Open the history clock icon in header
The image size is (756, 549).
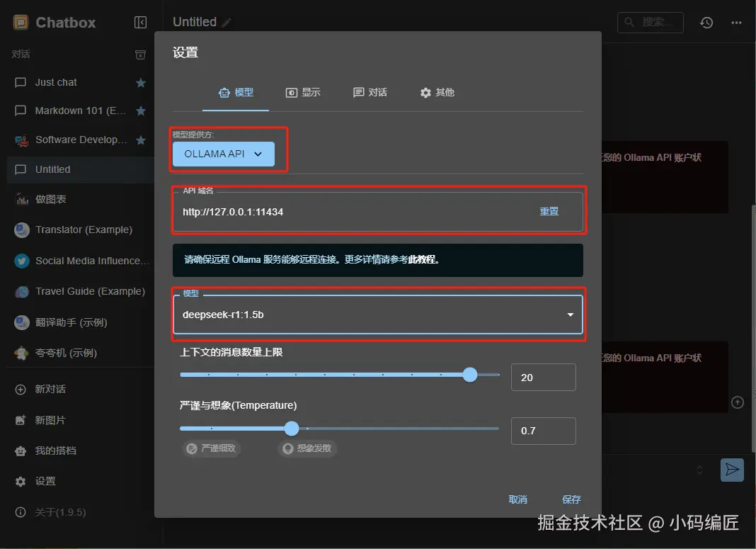(x=706, y=22)
